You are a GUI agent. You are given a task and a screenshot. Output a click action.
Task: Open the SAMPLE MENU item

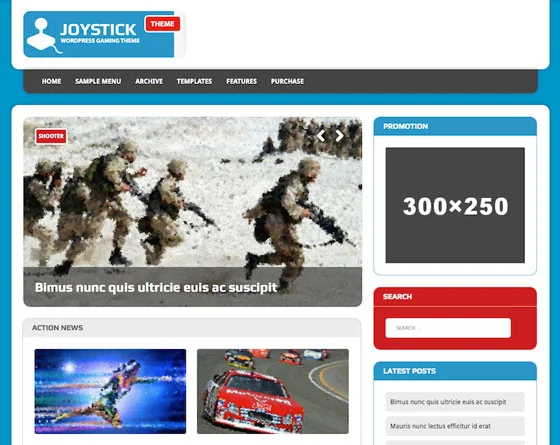point(98,81)
